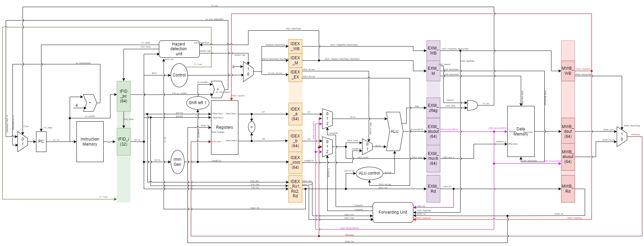The image size is (644, 246).
Task: Select the IFID_i (32) pipeline register
Action: point(124,142)
